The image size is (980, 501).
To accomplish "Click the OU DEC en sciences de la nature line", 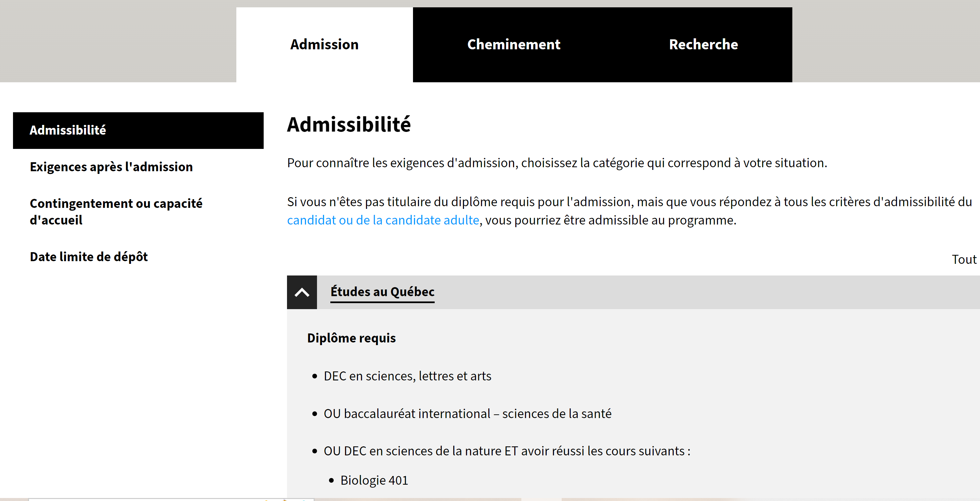I will [x=507, y=451].
